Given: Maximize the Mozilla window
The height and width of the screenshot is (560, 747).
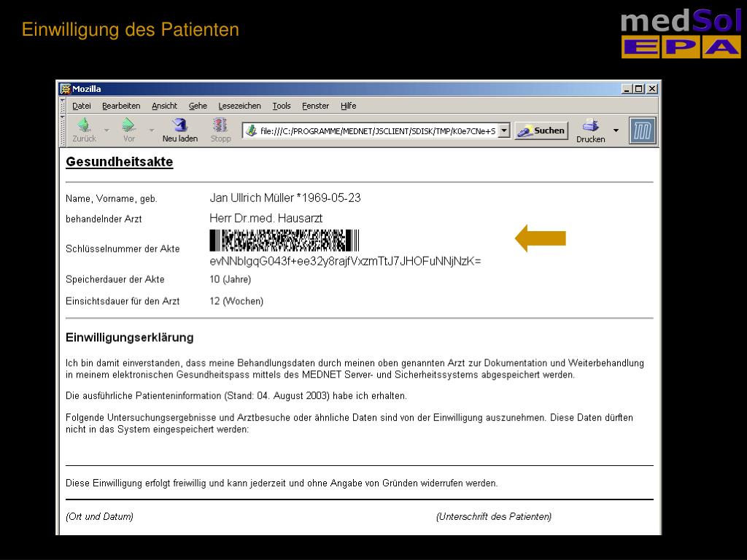Looking at the screenshot, I should 639,89.
